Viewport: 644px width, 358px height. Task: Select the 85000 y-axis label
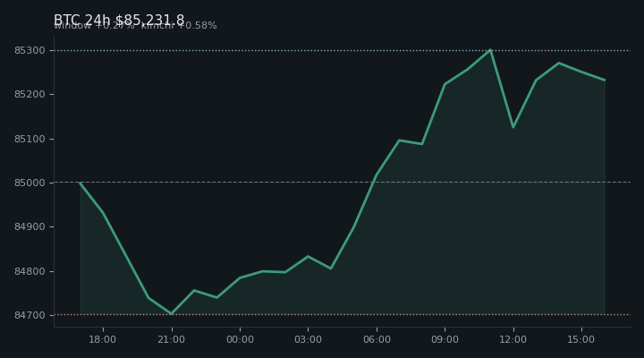30,183
